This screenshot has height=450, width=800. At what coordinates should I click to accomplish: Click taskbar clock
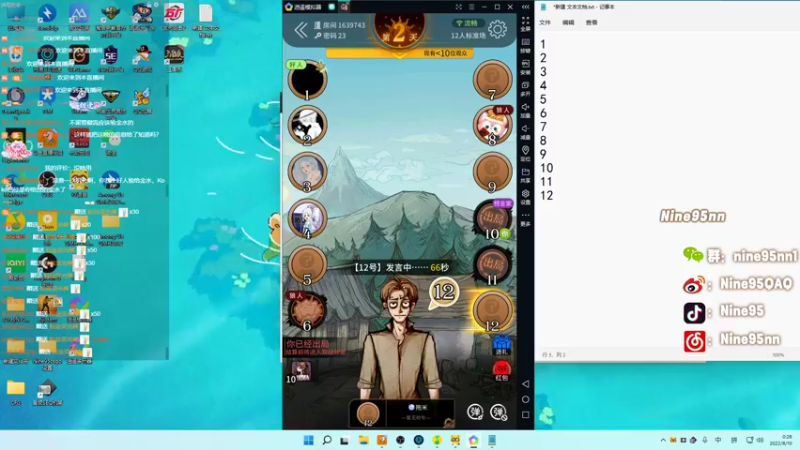[782, 440]
